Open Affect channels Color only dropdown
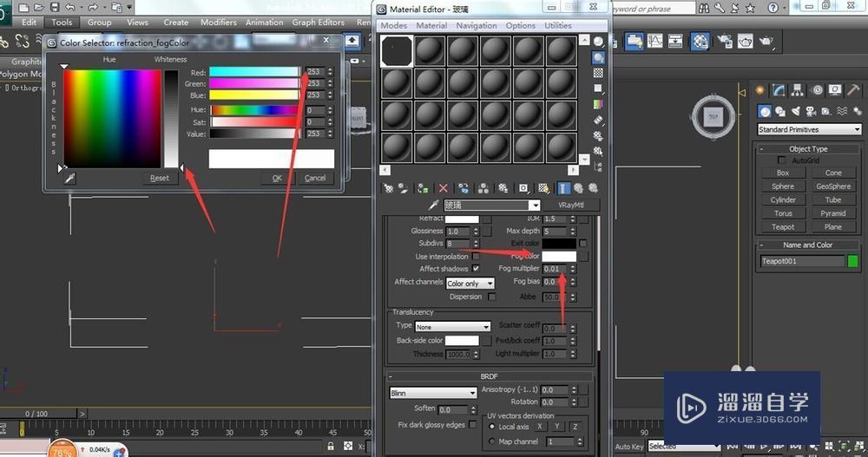This screenshot has height=457, width=868. coord(470,284)
